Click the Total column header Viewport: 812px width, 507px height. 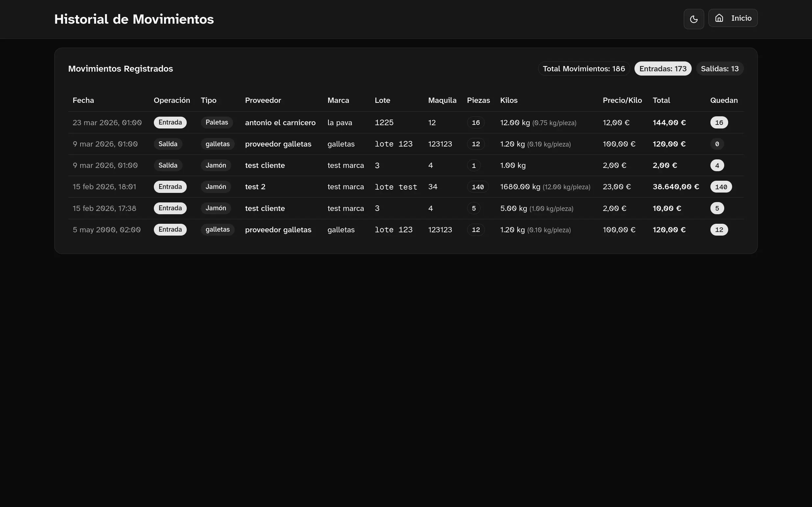pos(661,100)
